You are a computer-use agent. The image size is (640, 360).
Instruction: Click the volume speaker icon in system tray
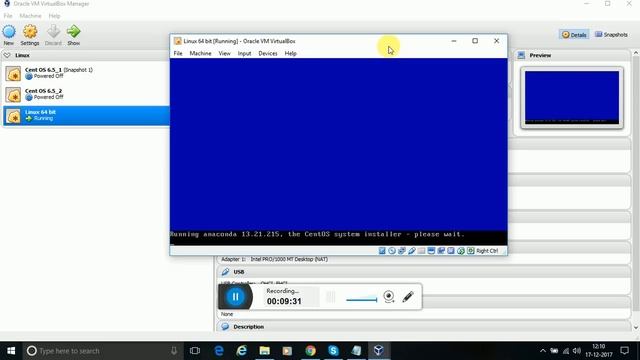(577, 351)
